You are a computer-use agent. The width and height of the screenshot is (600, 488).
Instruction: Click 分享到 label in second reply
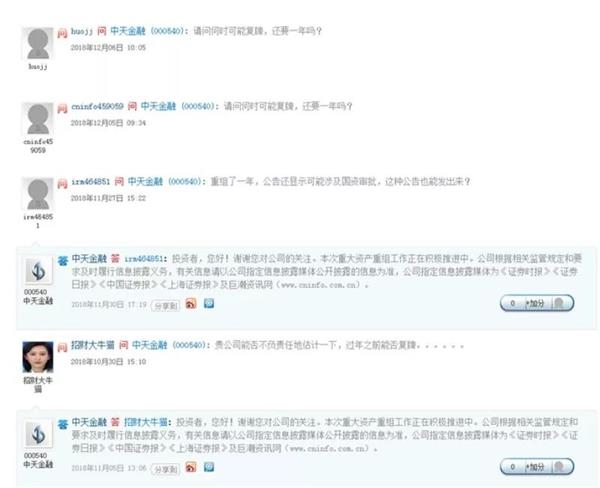166,469
